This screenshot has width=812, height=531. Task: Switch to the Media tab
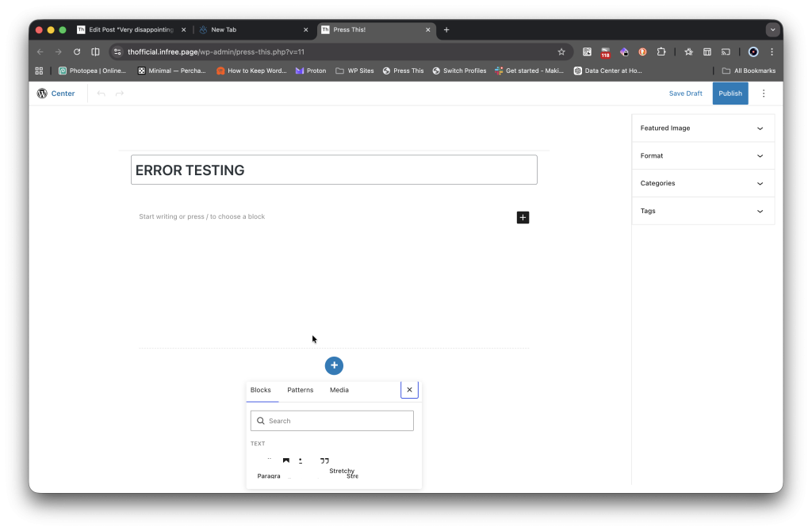(x=339, y=390)
